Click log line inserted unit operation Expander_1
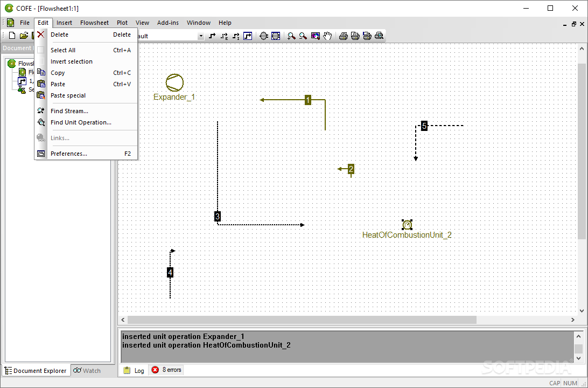The height and width of the screenshot is (388, 588). (x=184, y=337)
